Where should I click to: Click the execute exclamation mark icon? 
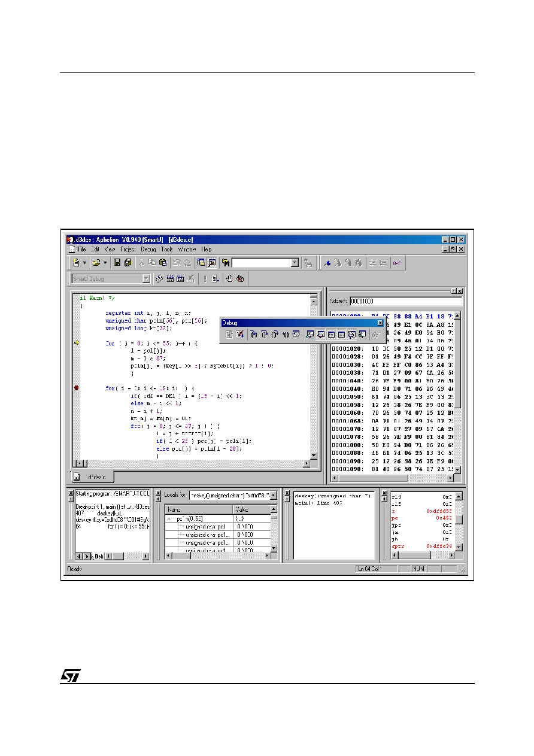coord(205,278)
